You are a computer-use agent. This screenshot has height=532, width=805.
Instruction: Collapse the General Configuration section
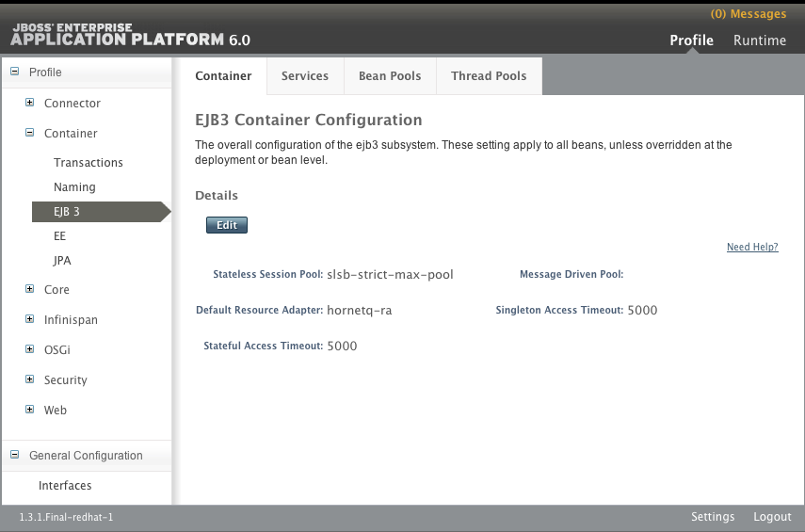point(14,455)
